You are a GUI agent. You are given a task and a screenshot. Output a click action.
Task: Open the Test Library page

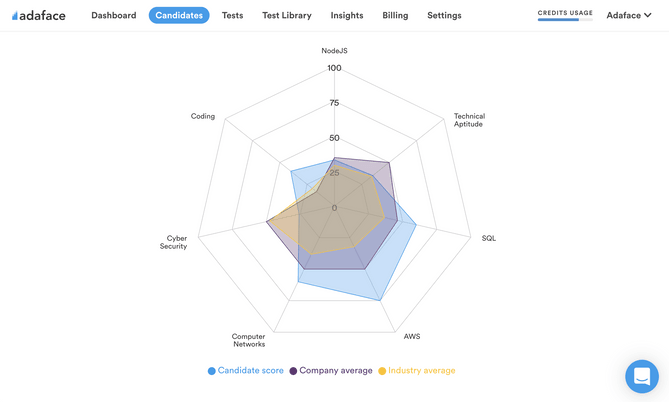pyautogui.click(x=287, y=15)
